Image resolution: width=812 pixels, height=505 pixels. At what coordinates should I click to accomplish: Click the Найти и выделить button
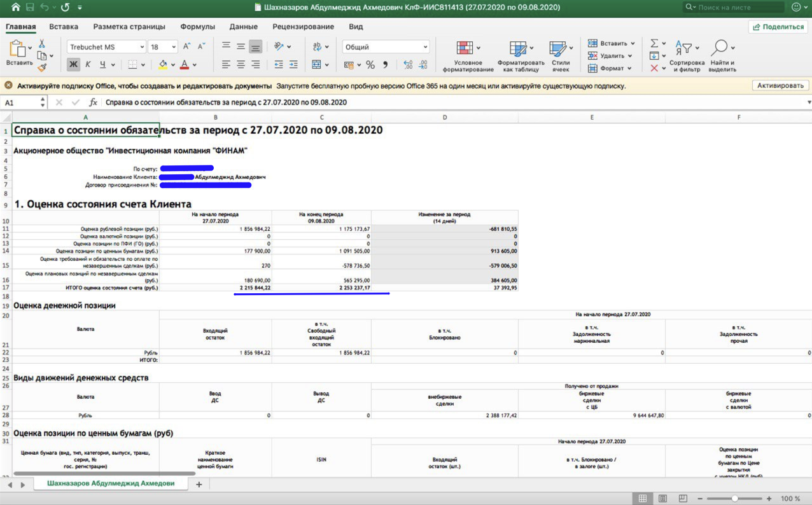(x=722, y=56)
